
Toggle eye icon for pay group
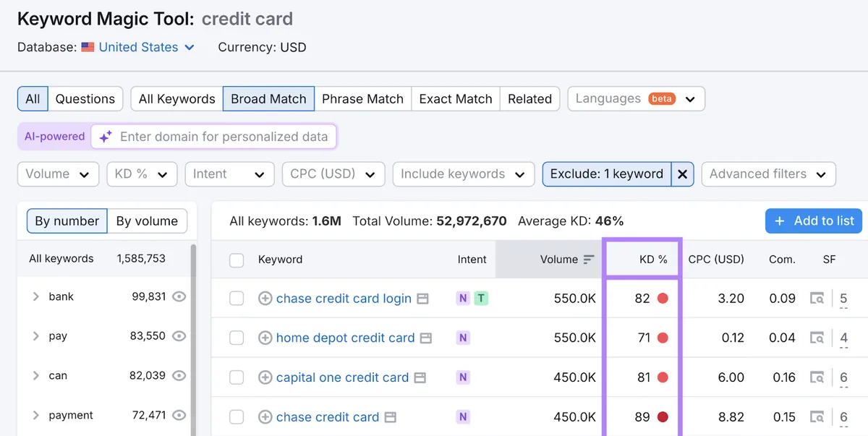179,336
